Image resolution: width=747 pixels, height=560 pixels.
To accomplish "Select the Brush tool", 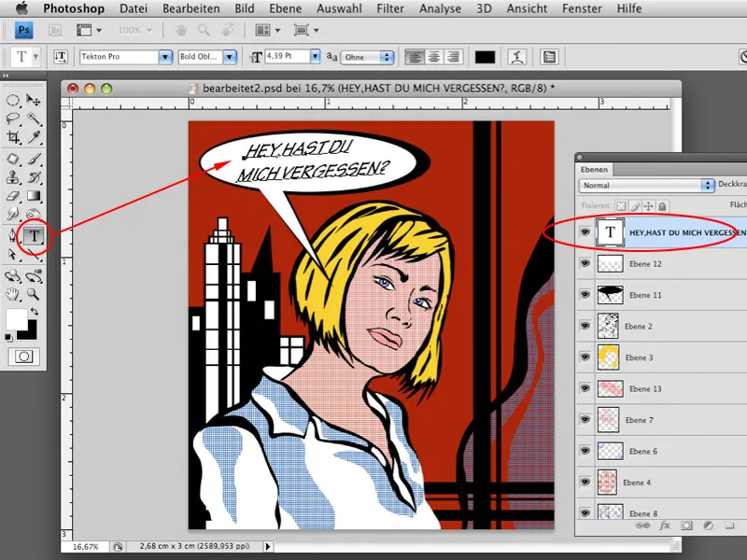I will (x=34, y=159).
